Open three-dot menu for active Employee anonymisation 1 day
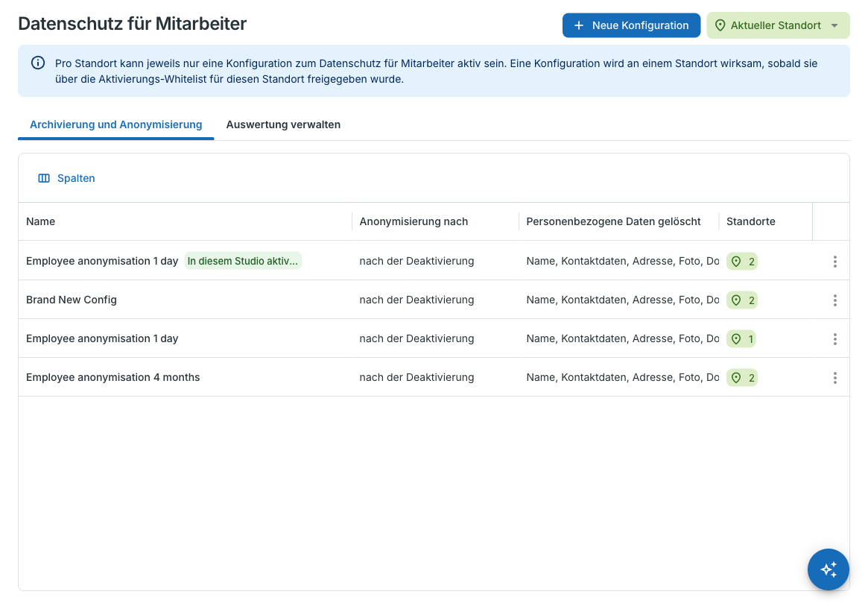The height and width of the screenshot is (609, 868). pos(834,262)
